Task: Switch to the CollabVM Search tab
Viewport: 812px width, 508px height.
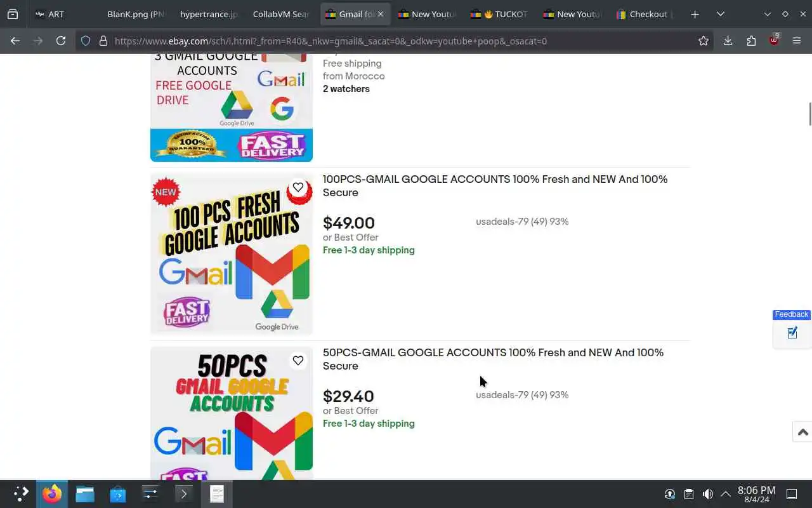Action: 280,14
